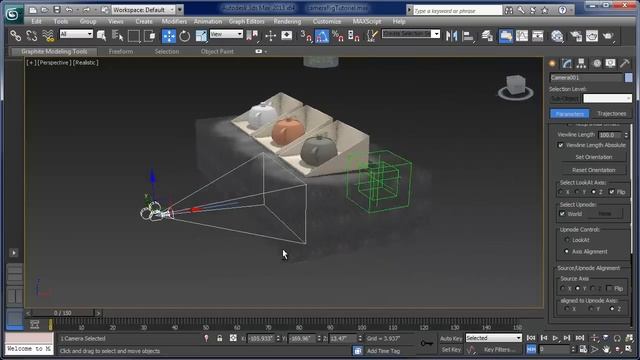Open the Edit menu
The image size is (640, 360).
(36, 21)
